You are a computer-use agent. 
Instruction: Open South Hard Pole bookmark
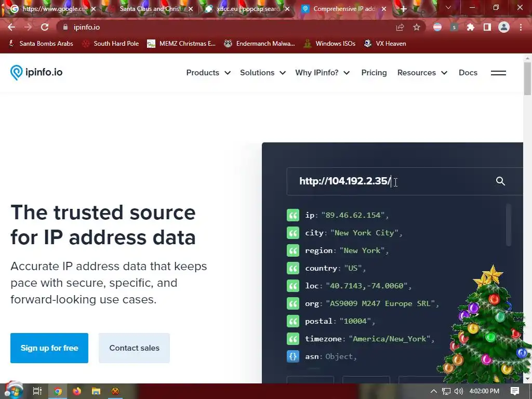[111, 44]
